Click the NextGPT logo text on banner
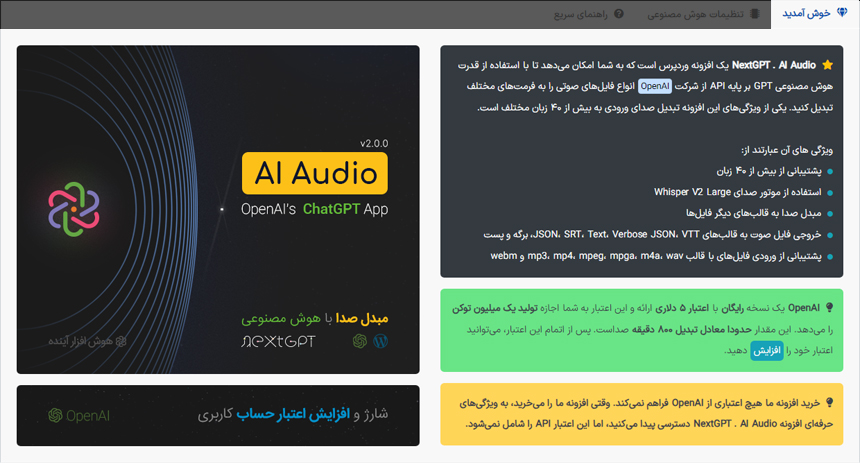Image resolution: width=860 pixels, height=463 pixels. tap(278, 341)
